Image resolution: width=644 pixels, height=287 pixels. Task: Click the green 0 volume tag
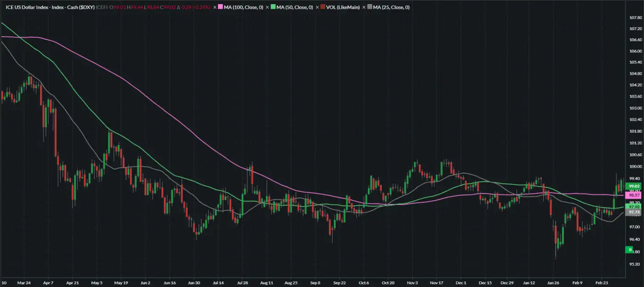point(628,250)
